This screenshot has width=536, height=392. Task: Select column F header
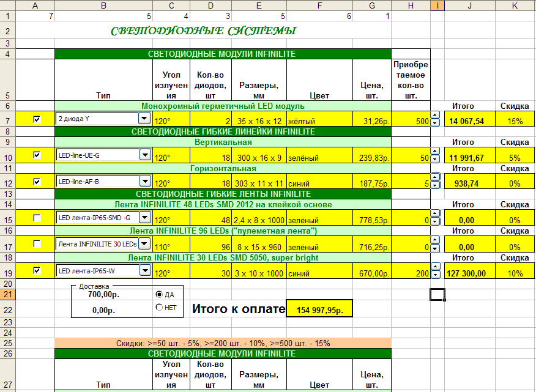319,5
